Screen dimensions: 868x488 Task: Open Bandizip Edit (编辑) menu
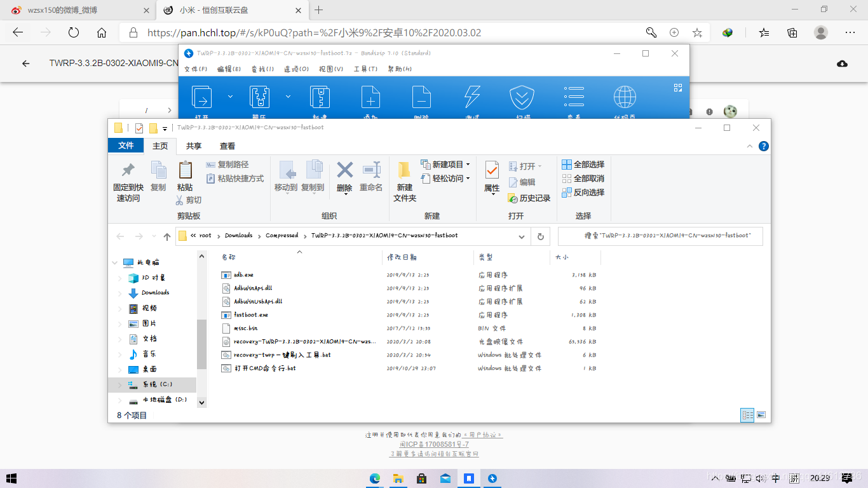[x=229, y=69]
